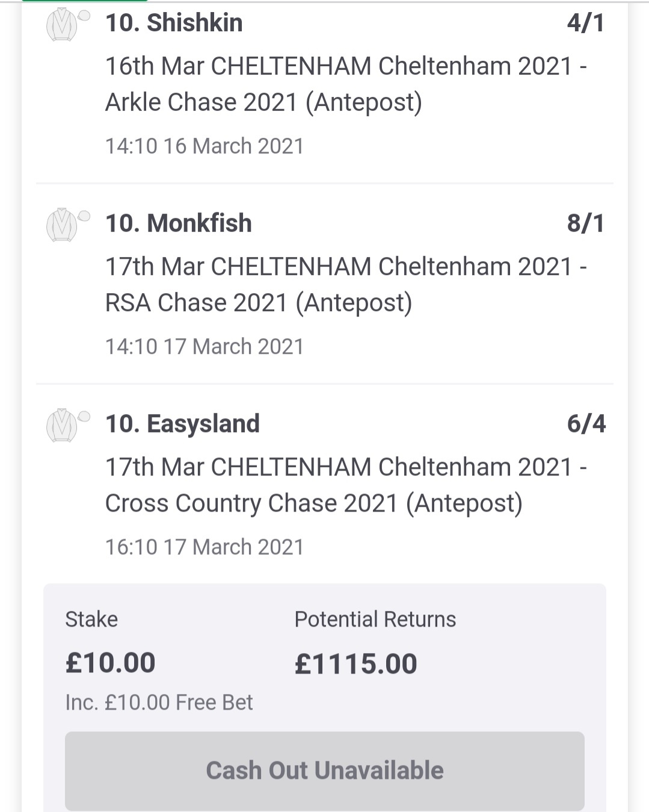Click the 6/4 odds for Easysland
649x812 pixels.
586,424
